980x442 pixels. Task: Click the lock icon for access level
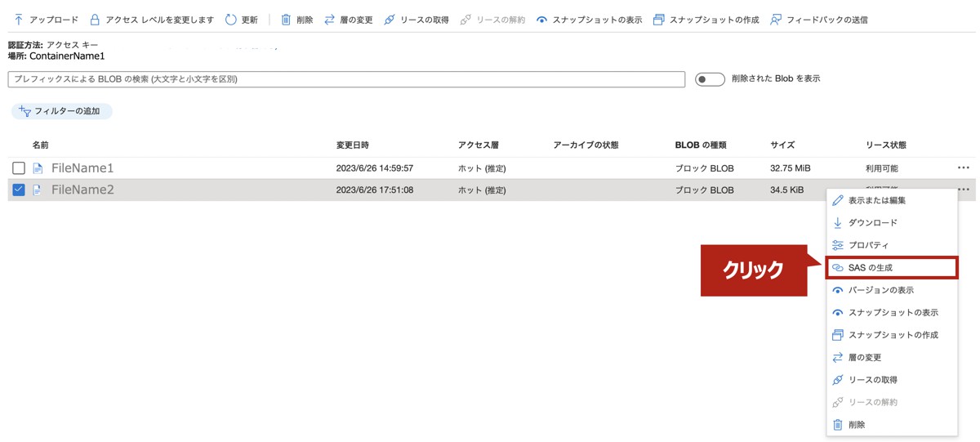pos(95,20)
